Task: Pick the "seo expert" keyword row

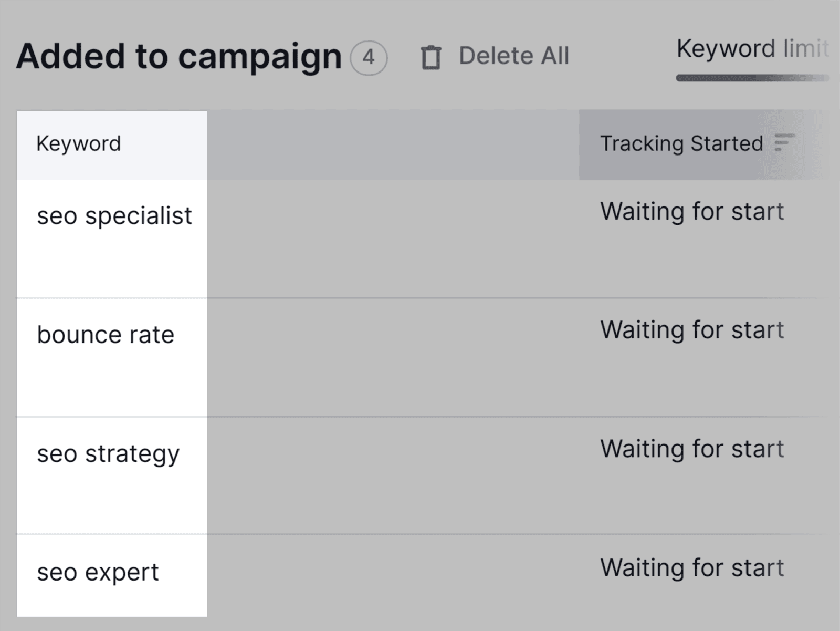Action: (x=98, y=572)
